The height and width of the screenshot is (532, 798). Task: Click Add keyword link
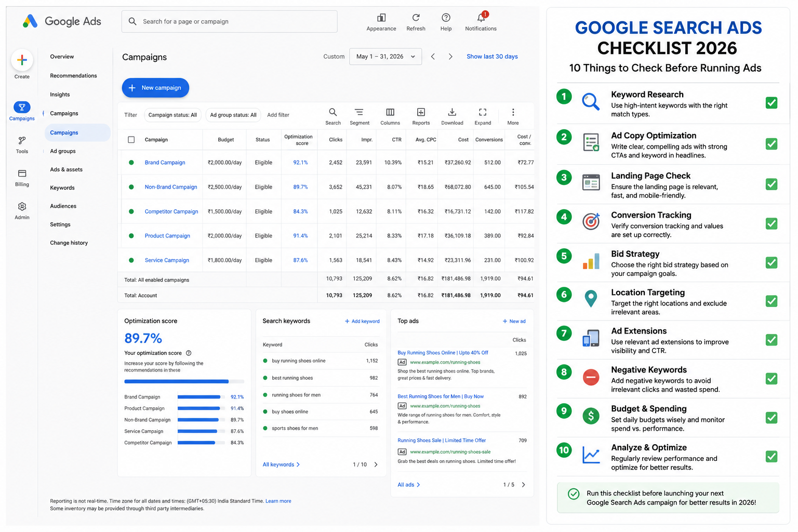[362, 322]
